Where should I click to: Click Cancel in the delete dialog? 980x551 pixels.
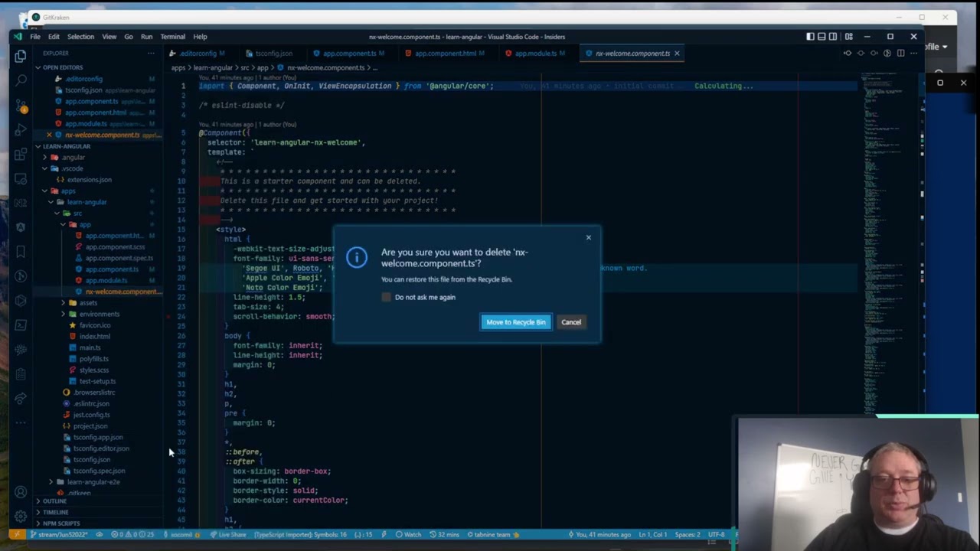[571, 322]
